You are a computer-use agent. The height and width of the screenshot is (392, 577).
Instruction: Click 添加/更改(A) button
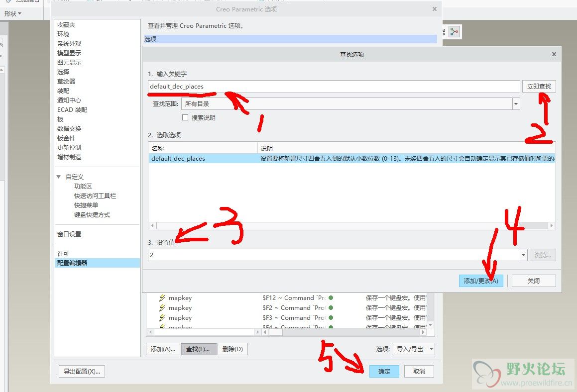pos(480,281)
